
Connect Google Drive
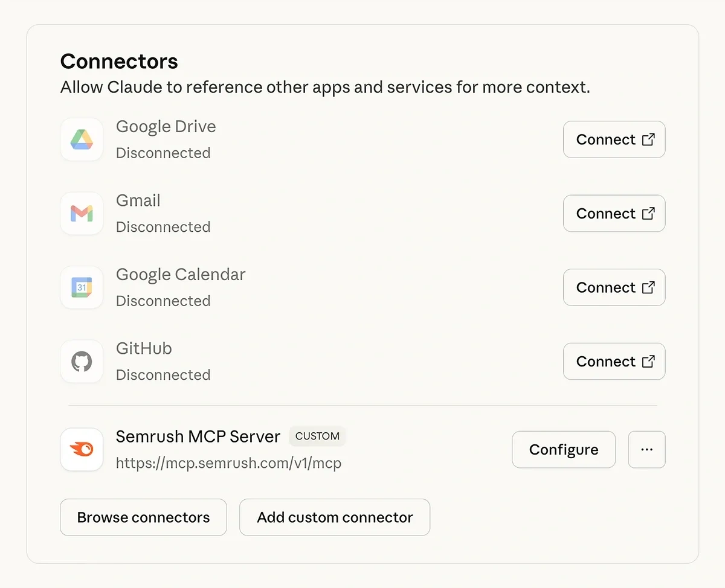tap(614, 139)
